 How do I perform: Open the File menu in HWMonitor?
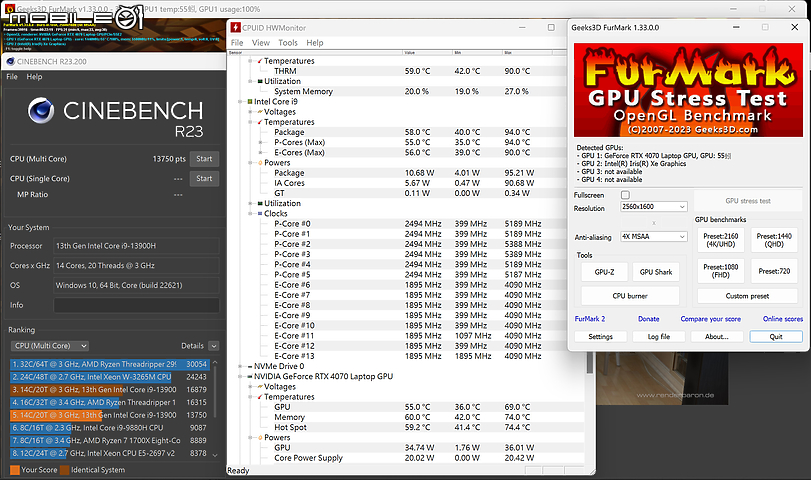237,43
